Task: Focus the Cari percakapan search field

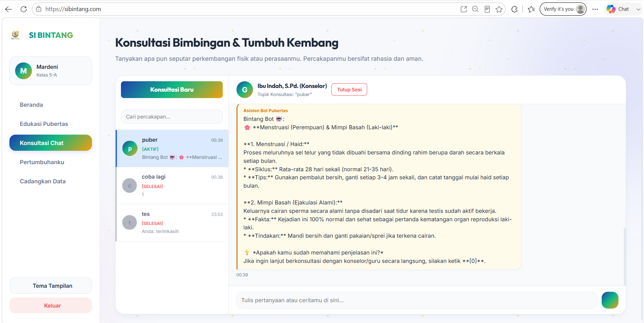Action: tap(172, 117)
